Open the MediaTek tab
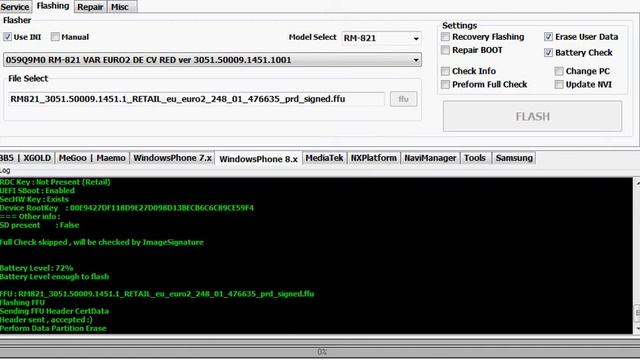 pos(324,158)
